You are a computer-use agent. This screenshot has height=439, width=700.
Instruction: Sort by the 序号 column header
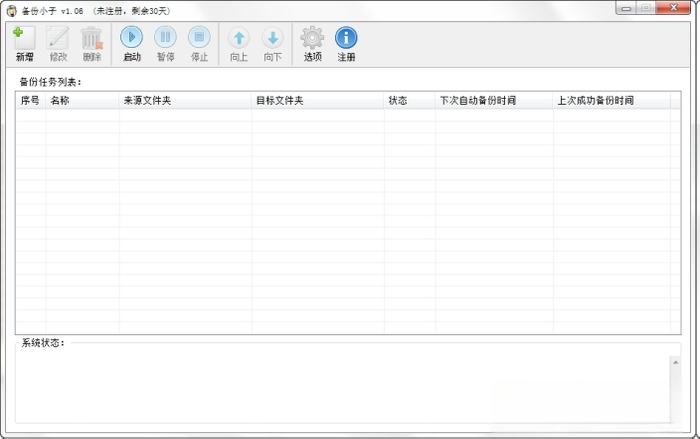pos(30,100)
